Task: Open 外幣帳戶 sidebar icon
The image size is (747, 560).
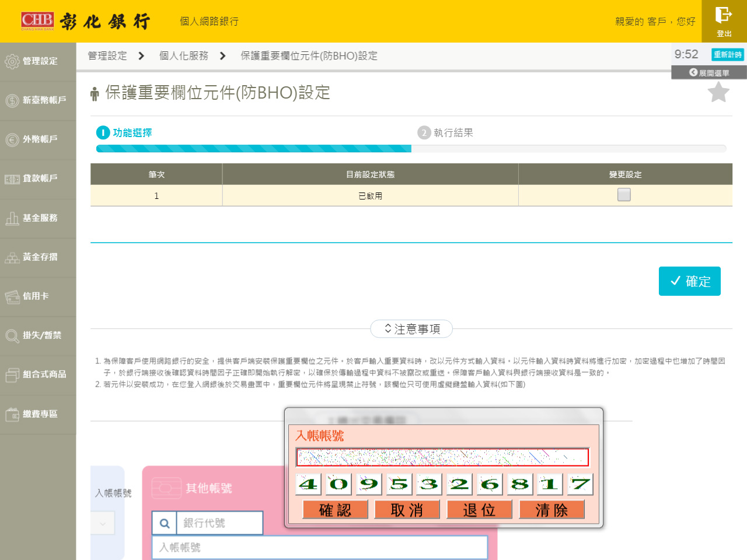Action: tap(12, 139)
